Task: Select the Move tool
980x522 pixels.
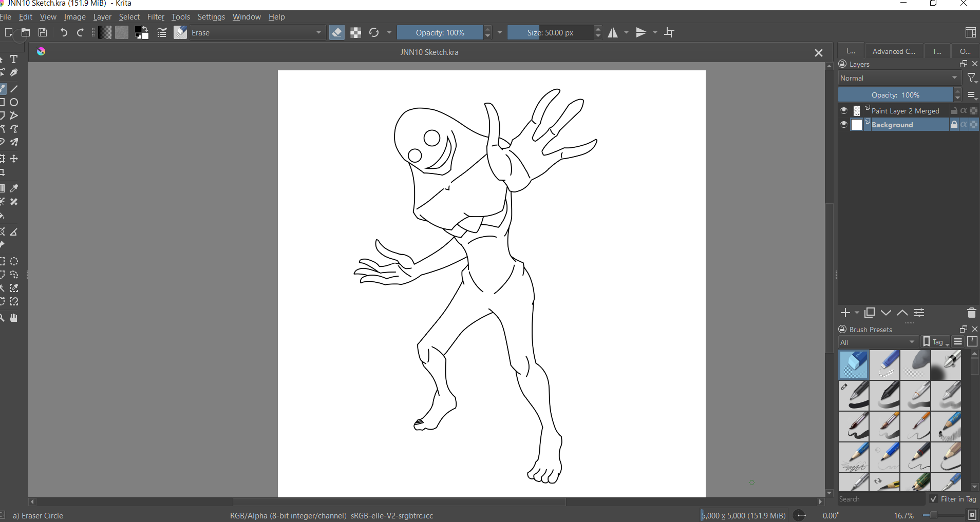Action: point(14,159)
